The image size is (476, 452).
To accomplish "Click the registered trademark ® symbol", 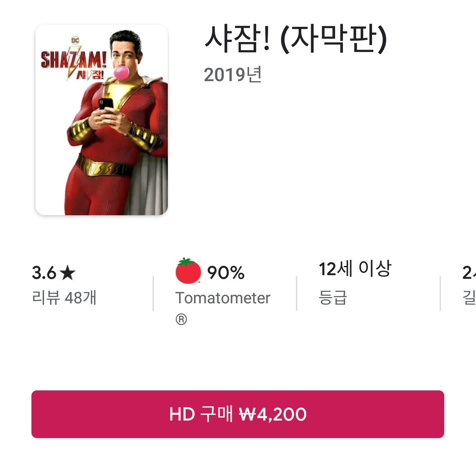I will (181, 320).
